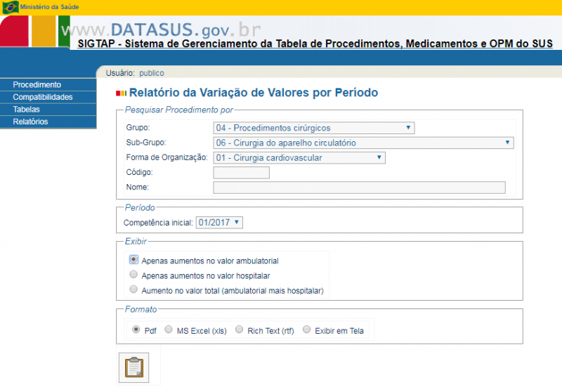This screenshot has height=392, width=562.
Task: Choose Pdf format radio button
Action: [136, 329]
